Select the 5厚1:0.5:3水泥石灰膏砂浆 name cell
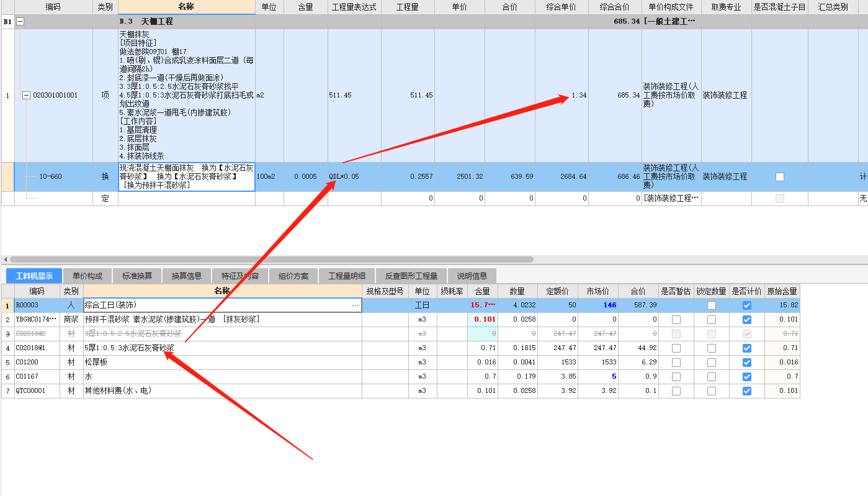Screen dimensions: 868x496 223,348
